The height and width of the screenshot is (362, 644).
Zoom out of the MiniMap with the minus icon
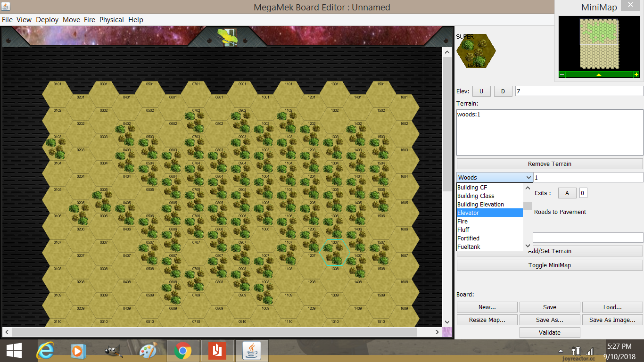[x=561, y=74]
